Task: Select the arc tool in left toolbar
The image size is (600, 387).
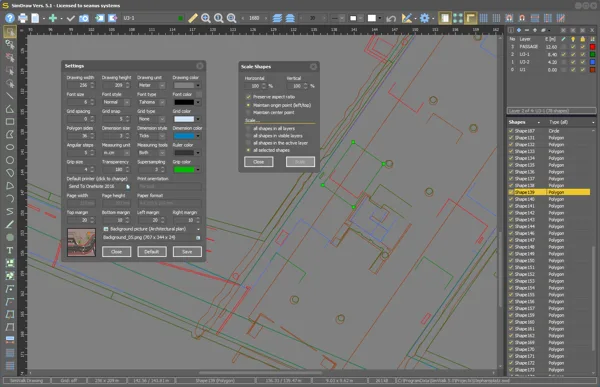Action: pyautogui.click(x=10, y=199)
